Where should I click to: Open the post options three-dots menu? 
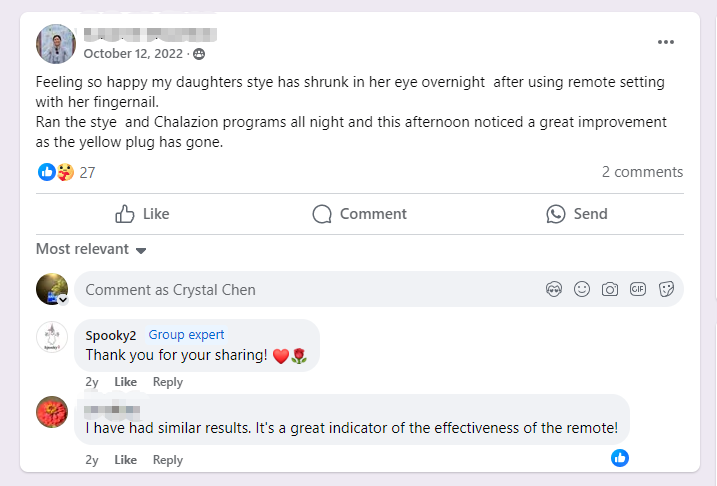665,42
